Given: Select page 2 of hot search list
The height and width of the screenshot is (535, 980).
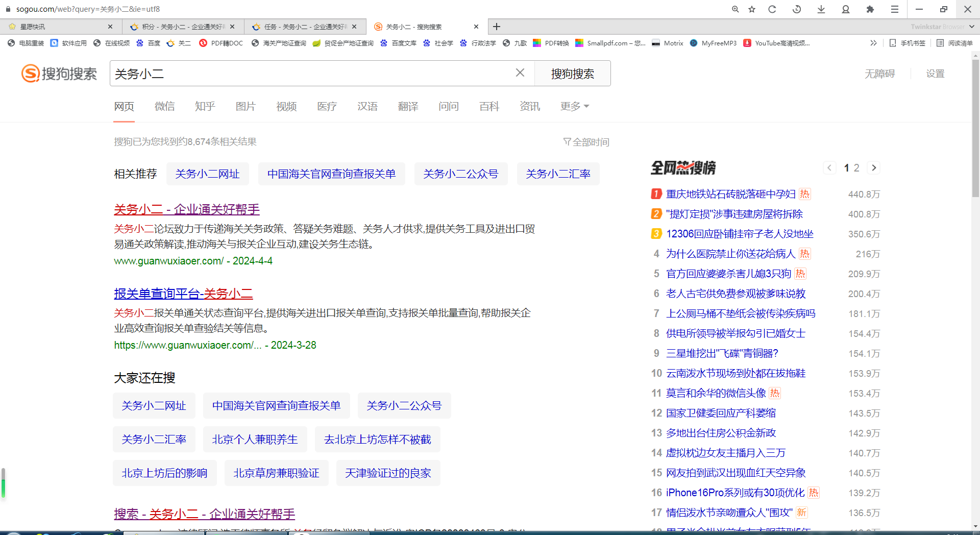Looking at the screenshot, I should pos(856,168).
